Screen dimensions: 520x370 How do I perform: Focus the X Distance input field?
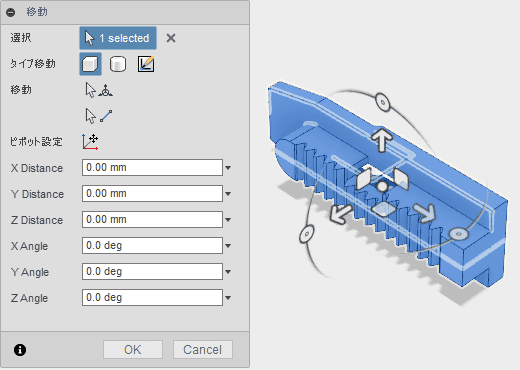tap(152, 167)
